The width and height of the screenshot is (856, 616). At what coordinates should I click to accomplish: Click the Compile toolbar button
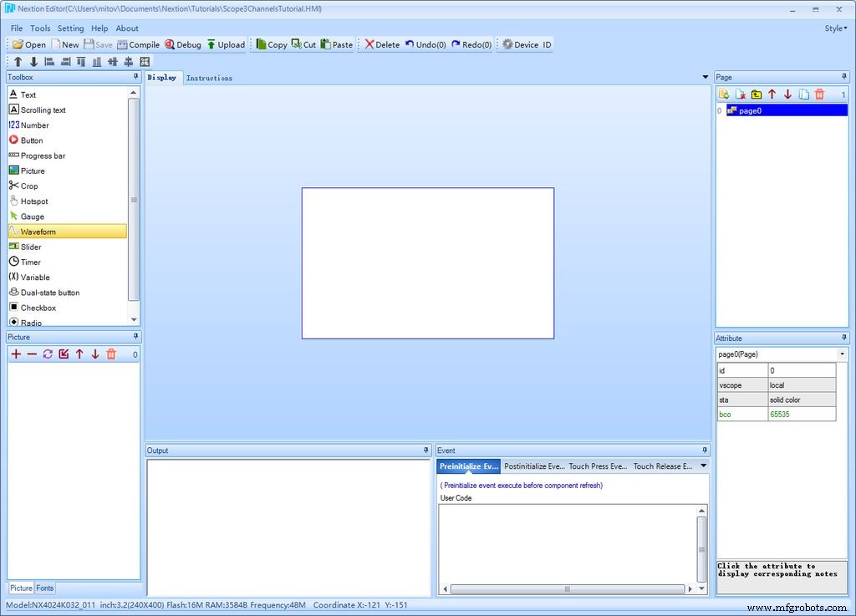[139, 45]
